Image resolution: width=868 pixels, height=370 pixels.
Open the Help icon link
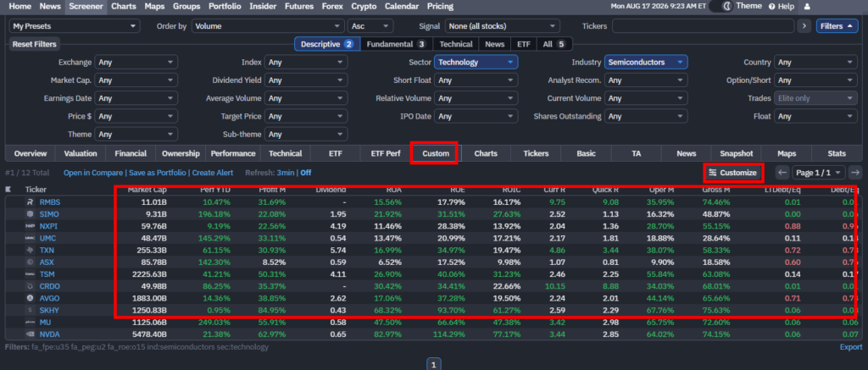point(781,7)
